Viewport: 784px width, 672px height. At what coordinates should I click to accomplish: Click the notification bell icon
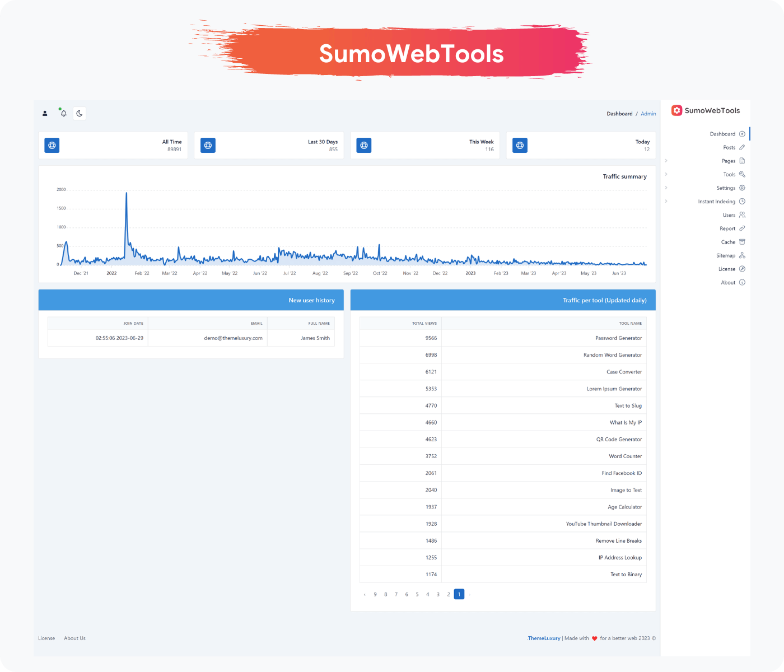point(63,113)
